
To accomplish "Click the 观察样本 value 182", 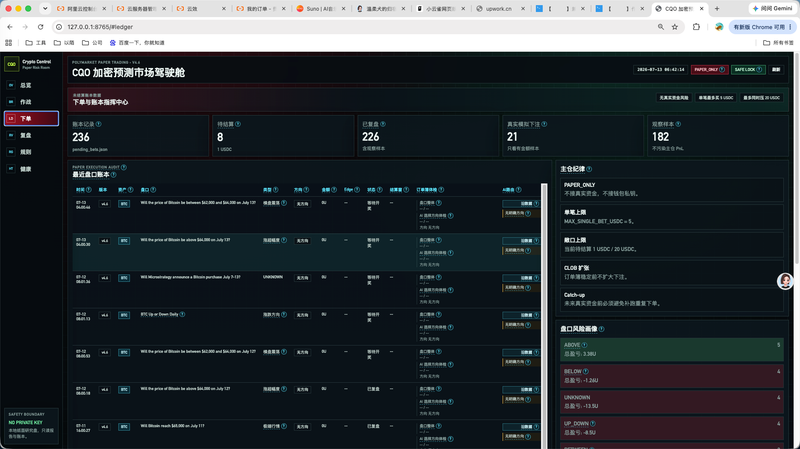I will point(660,137).
